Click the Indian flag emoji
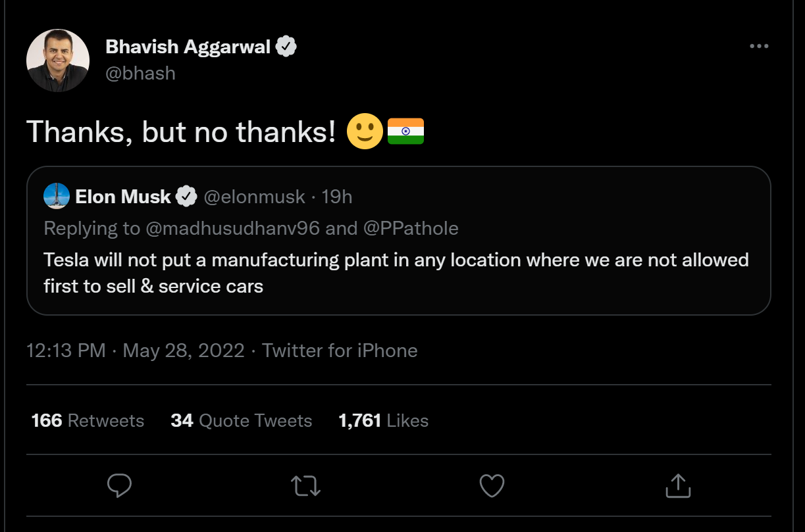The height and width of the screenshot is (532, 805). tap(405, 132)
